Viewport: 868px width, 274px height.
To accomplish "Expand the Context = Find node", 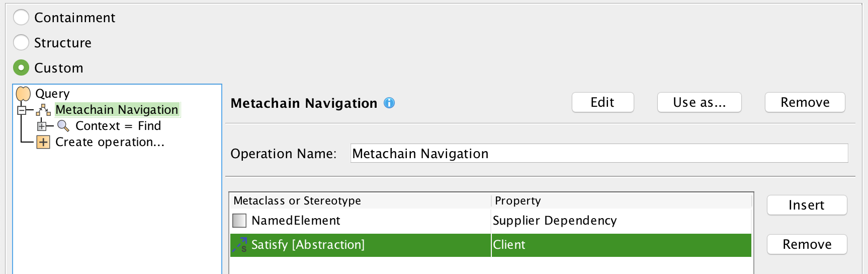I will (x=42, y=126).
